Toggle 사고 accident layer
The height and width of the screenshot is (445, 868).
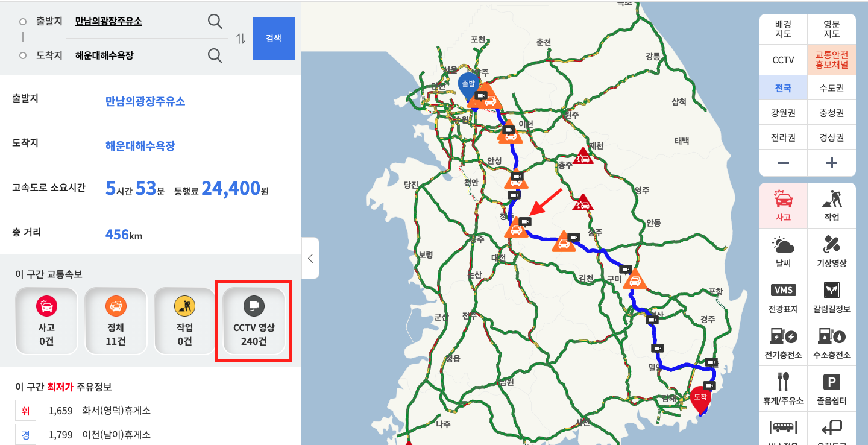point(783,206)
